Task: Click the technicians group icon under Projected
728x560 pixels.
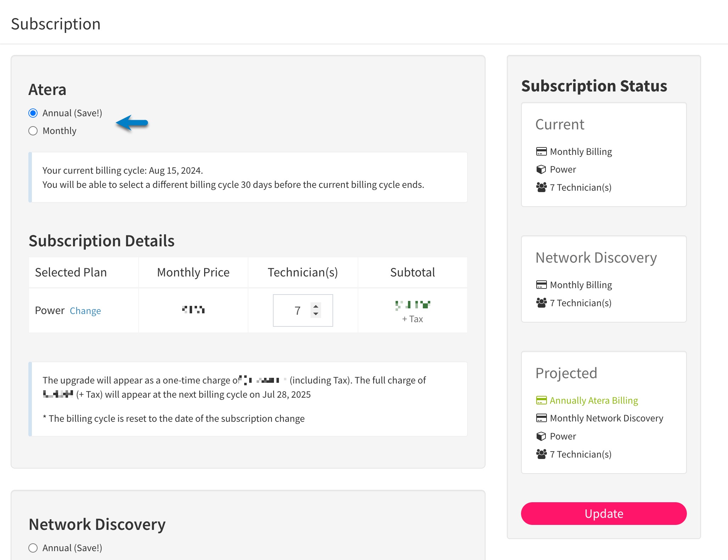Action: (541, 454)
